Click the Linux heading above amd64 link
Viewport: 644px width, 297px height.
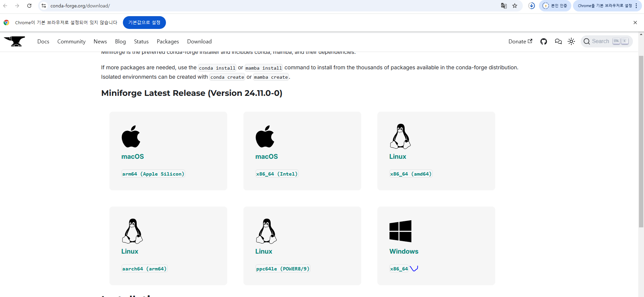pos(398,156)
